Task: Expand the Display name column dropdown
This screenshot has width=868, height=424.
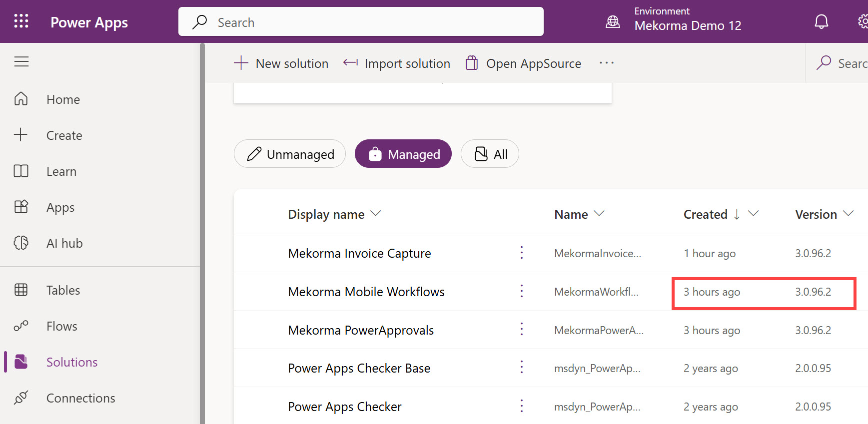Action: click(x=376, y=214)
